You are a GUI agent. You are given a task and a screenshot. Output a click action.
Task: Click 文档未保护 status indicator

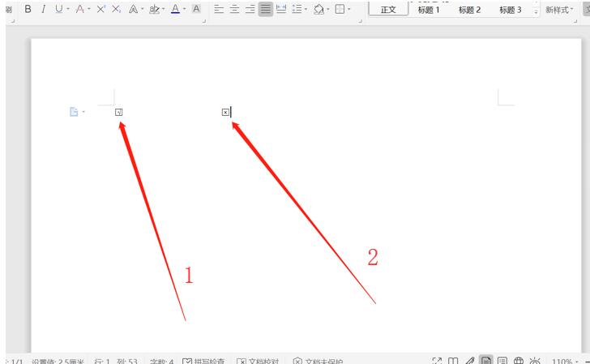(x=318, y=361)
